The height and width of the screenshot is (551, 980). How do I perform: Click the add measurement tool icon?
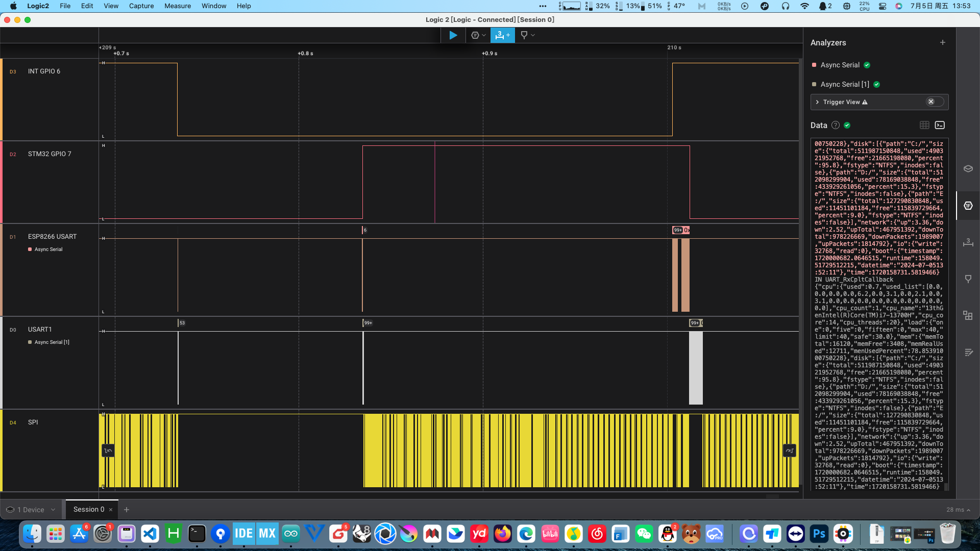pyautogui.click(x=502, y=35)
